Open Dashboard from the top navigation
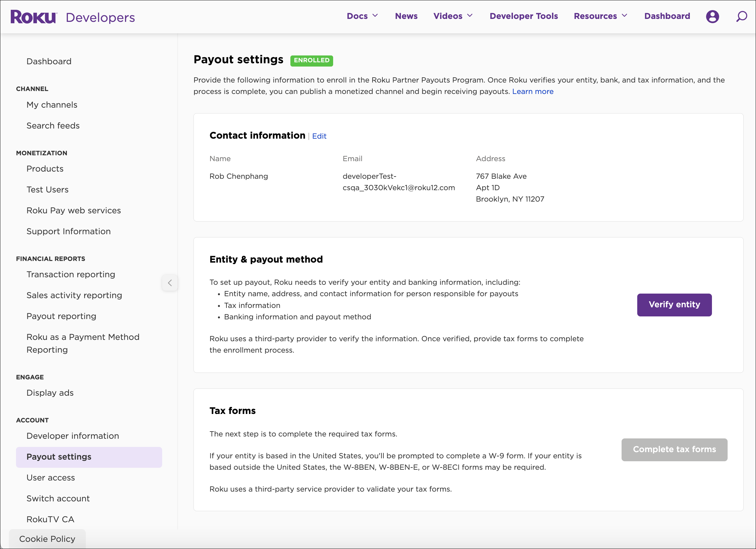 pyautogui.click(x=667, y=16)
